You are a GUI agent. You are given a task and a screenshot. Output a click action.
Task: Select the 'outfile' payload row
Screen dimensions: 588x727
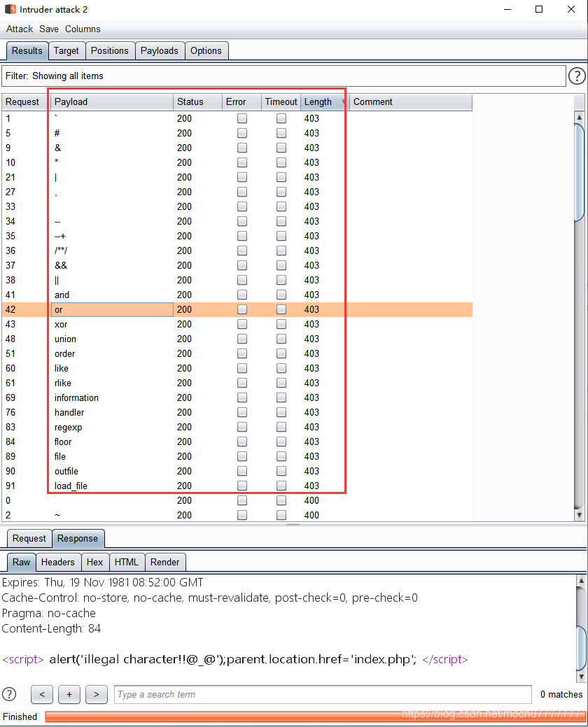click(x=237, y=471)
